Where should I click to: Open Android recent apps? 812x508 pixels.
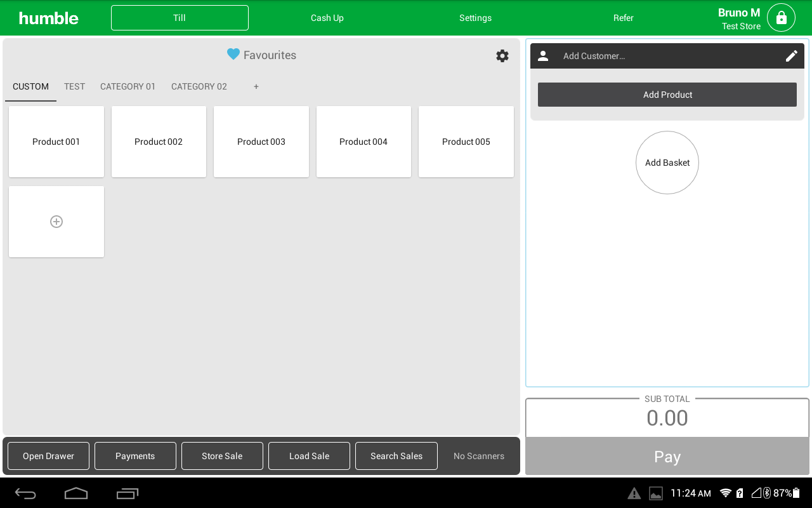pyautogui.click(x=128, y=493)
